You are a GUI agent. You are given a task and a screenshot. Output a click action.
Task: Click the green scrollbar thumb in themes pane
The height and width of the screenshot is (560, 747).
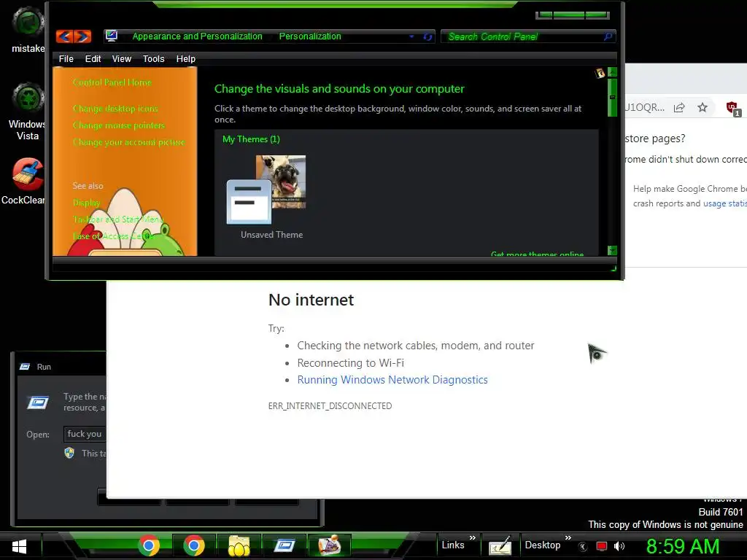point(613,97)
